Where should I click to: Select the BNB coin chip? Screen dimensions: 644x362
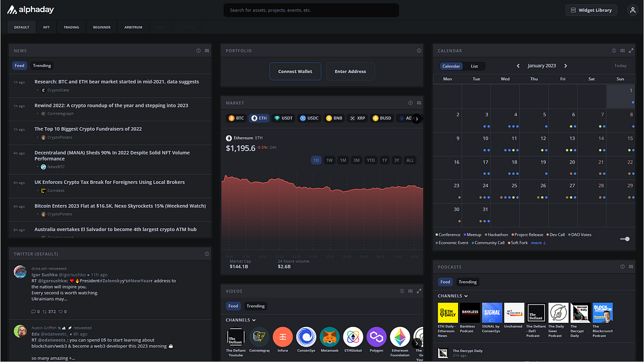(x=334, y=118)
